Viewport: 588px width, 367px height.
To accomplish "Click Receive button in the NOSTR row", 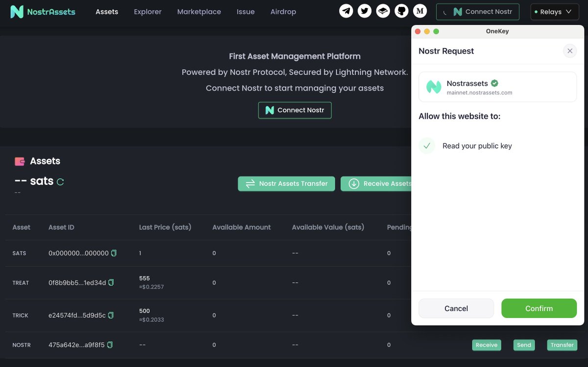I will coord(487,345).
